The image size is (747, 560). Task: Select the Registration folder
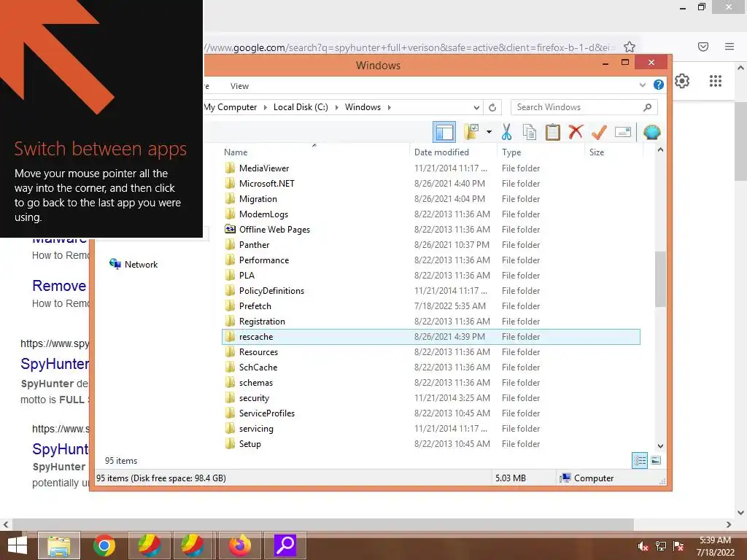tap(262, 322)
